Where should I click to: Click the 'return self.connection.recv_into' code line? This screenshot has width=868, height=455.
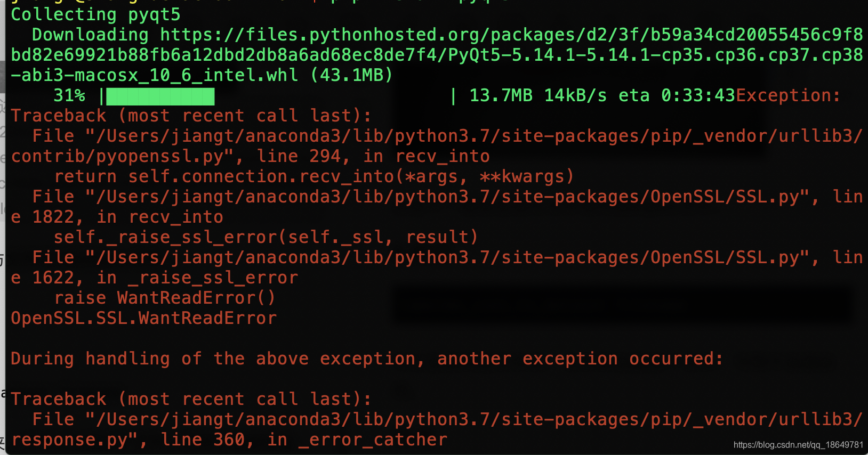click(314, 176)
